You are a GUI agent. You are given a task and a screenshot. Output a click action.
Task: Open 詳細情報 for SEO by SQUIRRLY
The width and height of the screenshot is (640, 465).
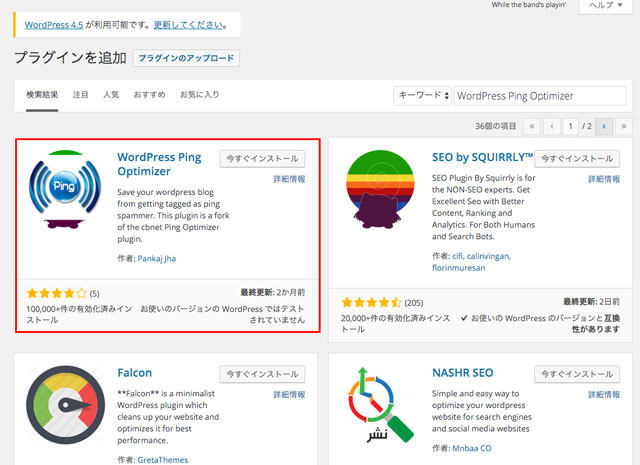[604, 179]
